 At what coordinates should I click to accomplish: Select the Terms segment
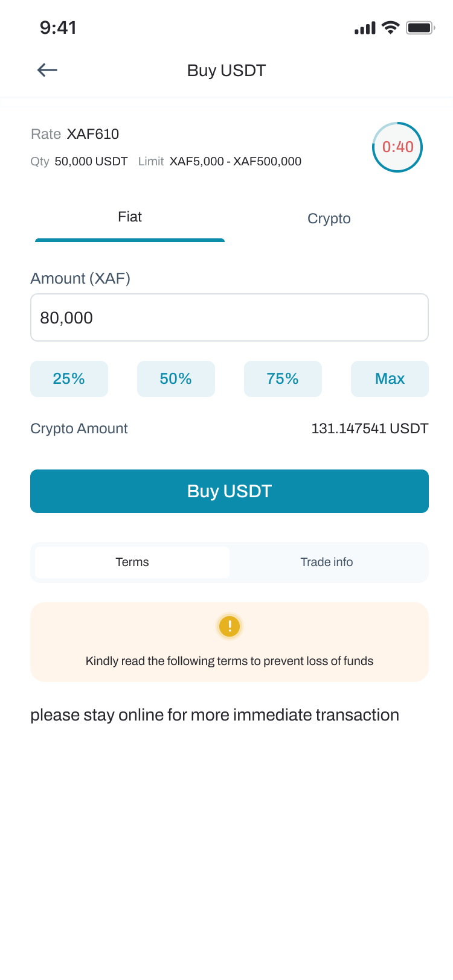coord(132,562)
